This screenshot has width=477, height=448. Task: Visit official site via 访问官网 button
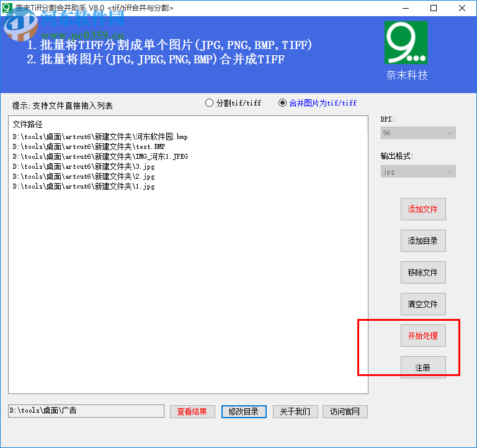[x=345, y=411]
